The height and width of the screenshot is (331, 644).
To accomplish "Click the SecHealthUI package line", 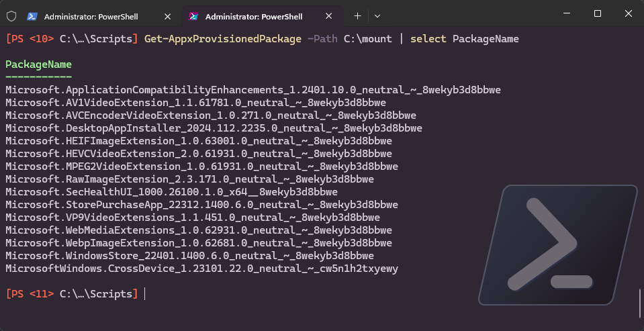I will (171, 192).
